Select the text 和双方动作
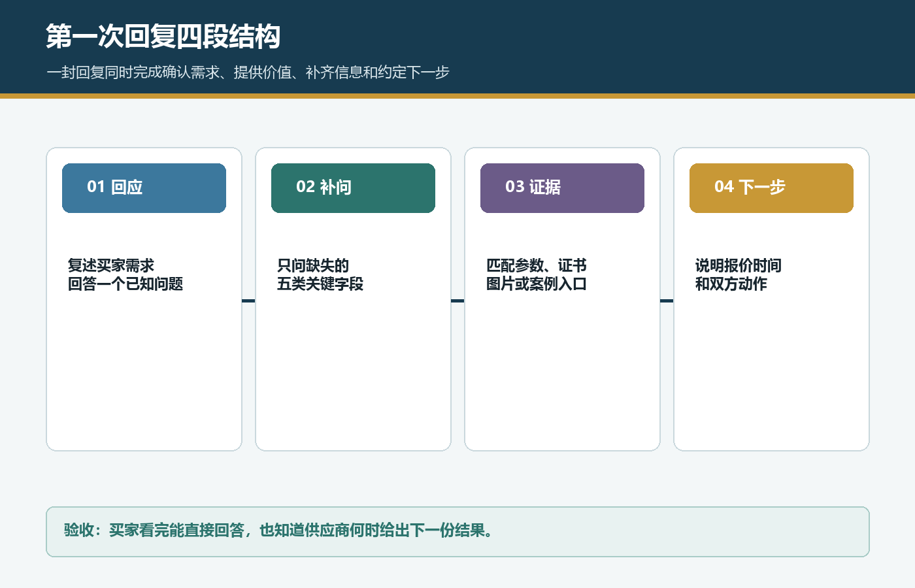Screen dimensions: 915x588 click(731, 284)
